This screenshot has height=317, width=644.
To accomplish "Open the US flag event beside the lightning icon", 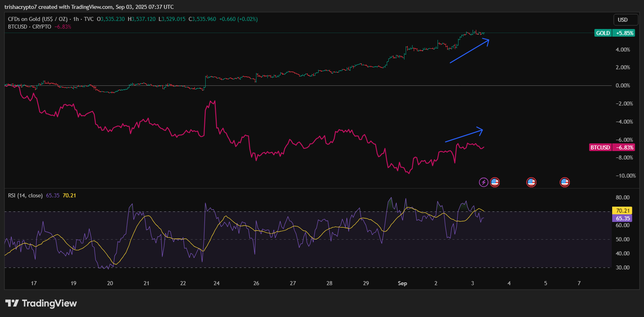I will pos(495,182).
